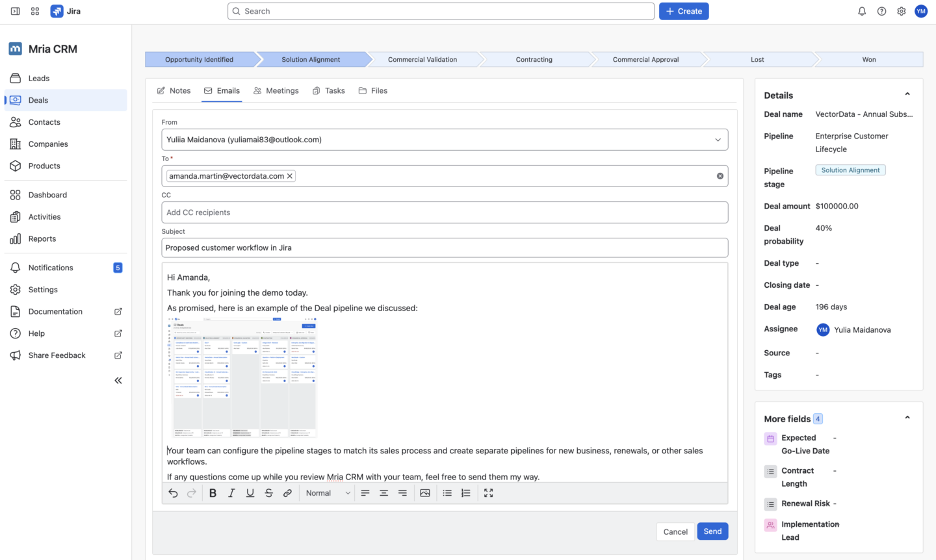Click the Create button

click(684, 11)
